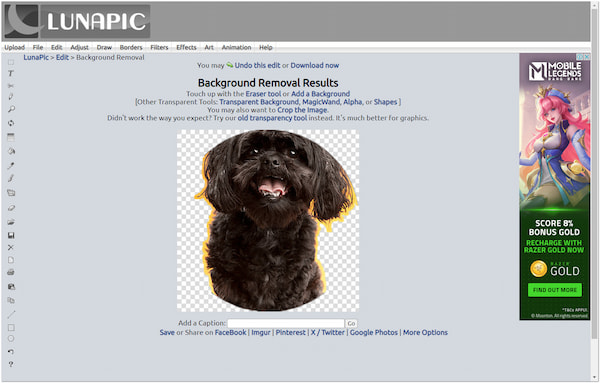The height and width of the screenshot is (383, 600).
Task: Open the MagicWand link
Action: pos(321,102)
